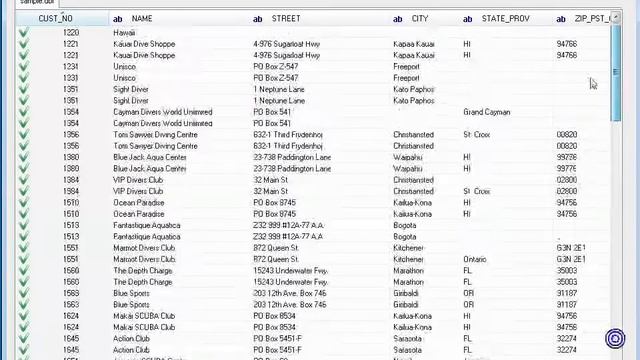640x360 pixels.
Task: Click the vertical scrollbar thumb
Action: coord(616,73)
